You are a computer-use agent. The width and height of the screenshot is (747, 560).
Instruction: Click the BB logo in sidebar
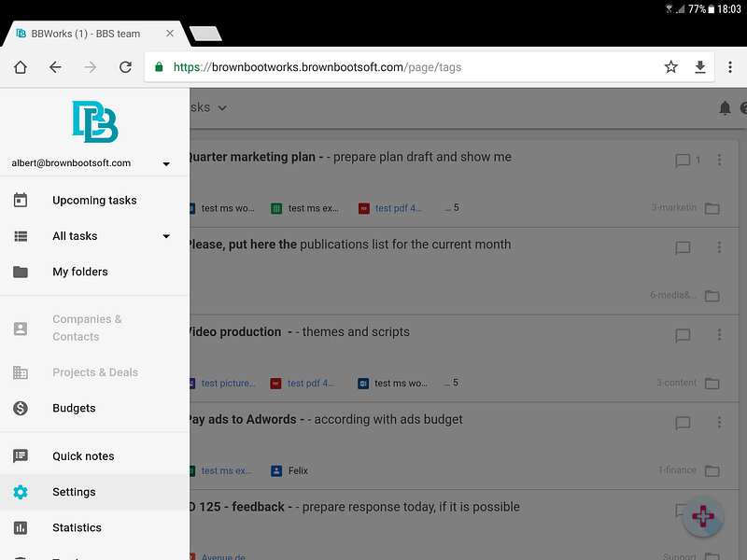click(x=95, y=121)
